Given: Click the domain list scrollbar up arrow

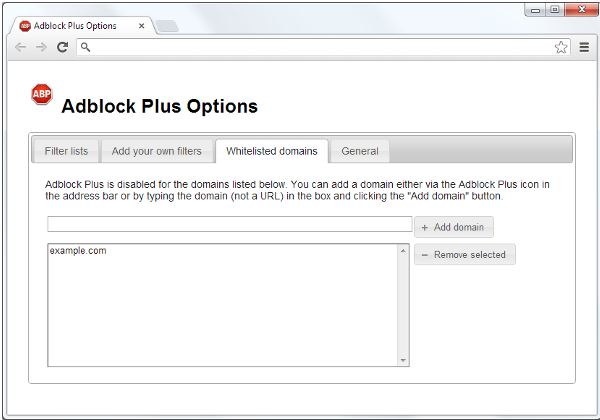Looking at the screenshot, I should 404,250.
